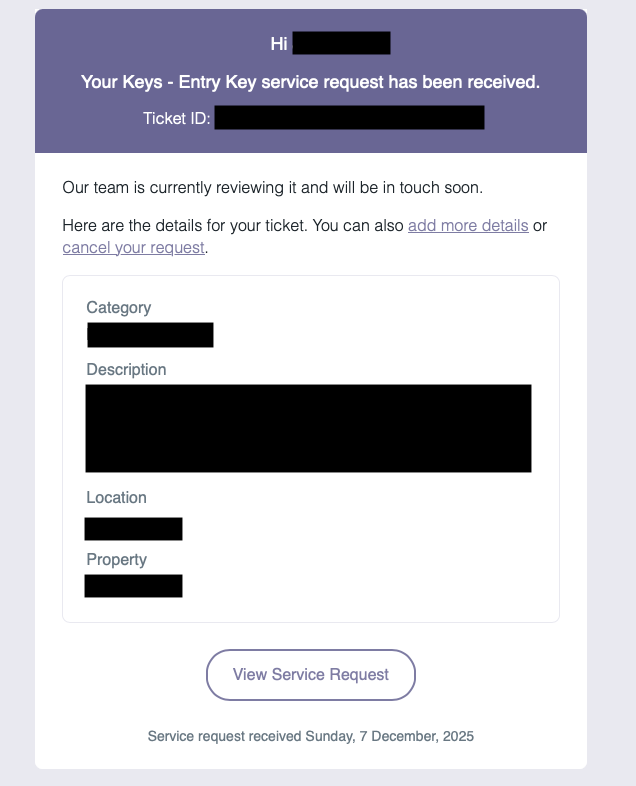Click the large redacted Description block
The image size is (636, 786).
pyautogui.click(x=308, y=428)
